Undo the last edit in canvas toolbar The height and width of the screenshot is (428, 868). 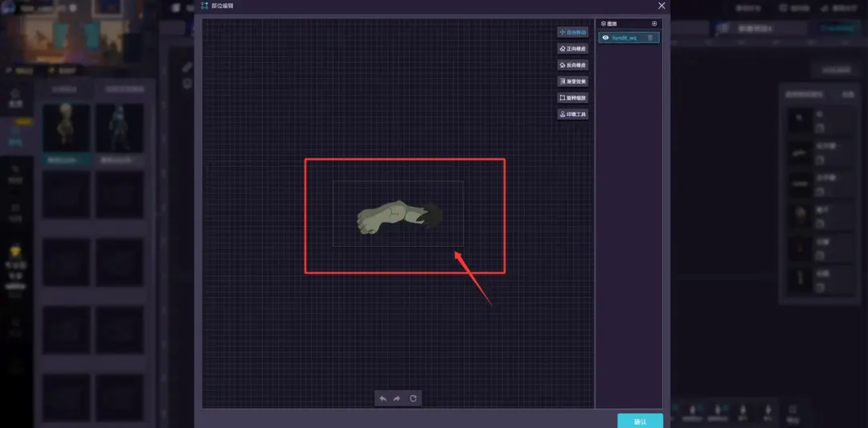click(x=383, y=398)
